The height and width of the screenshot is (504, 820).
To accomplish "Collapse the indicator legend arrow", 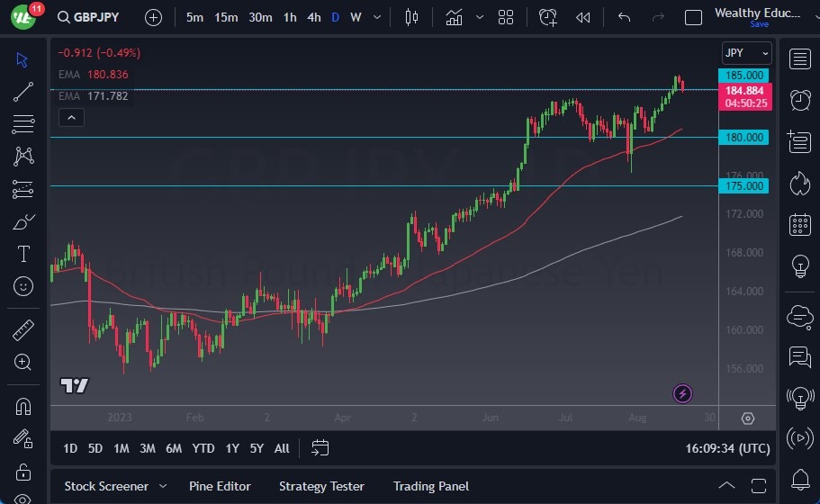I will pos(71,117).
